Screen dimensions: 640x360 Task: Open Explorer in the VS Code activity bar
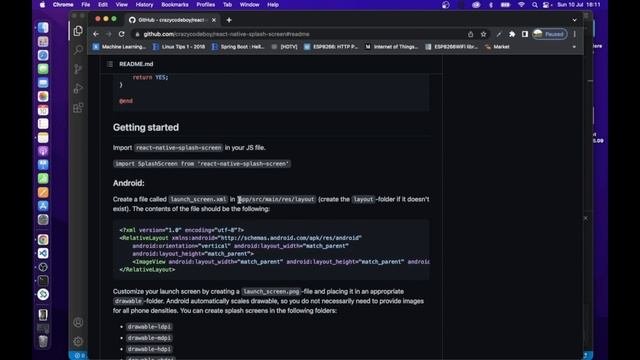tap(78, 31)
